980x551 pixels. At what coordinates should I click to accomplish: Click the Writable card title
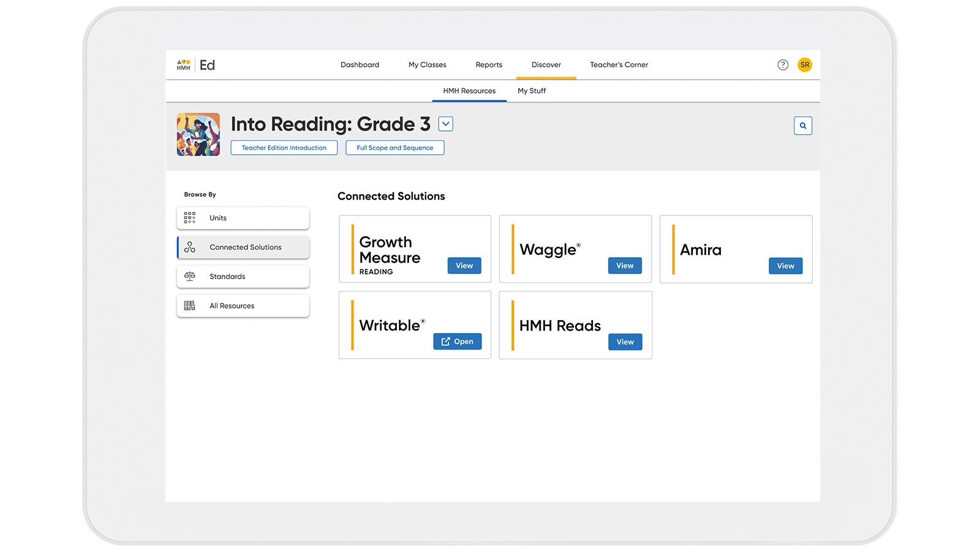coord(392,325)
